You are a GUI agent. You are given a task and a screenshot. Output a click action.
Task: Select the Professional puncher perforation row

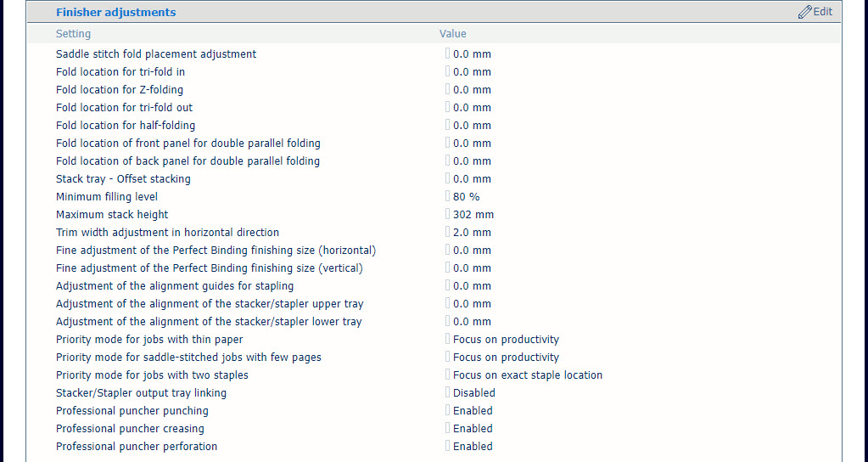point(137,447)
